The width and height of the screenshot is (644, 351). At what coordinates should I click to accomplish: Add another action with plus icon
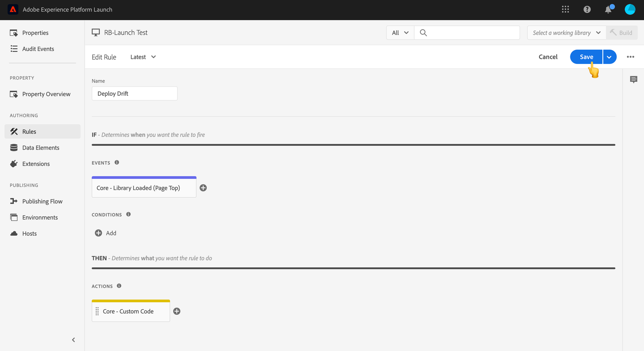177,311
